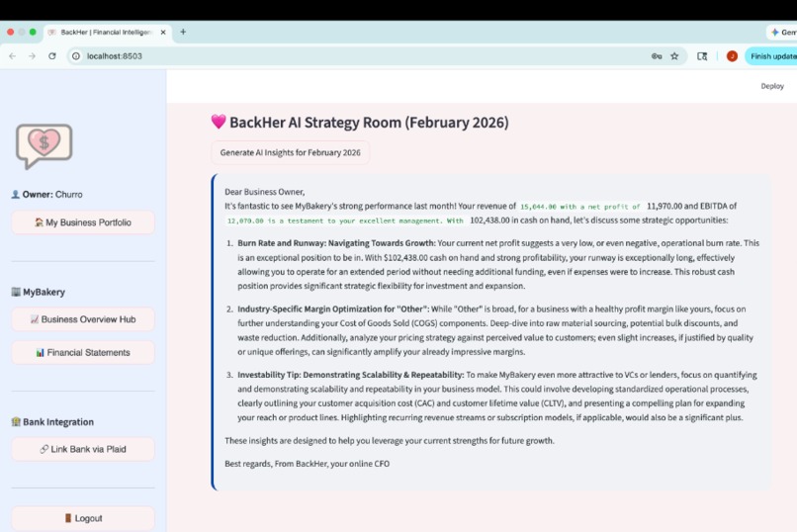
Task: Click the MyBakery sidebar heading
Action: [44, 292]
